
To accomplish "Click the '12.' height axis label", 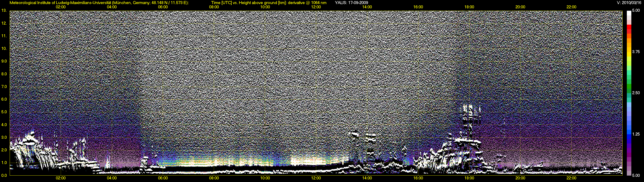I will tap(4, 23).
